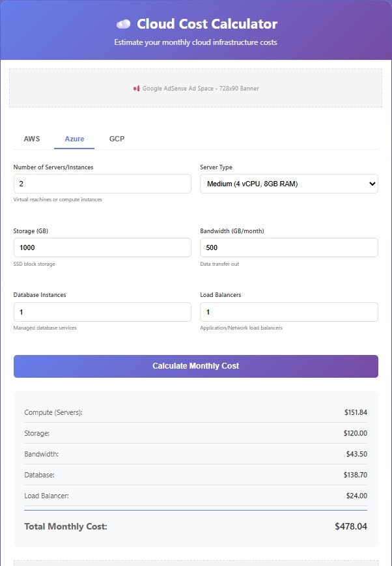Screen dimensions: 392x566
Task: Click the Storage (GB) input field
Action: point(102,248)
